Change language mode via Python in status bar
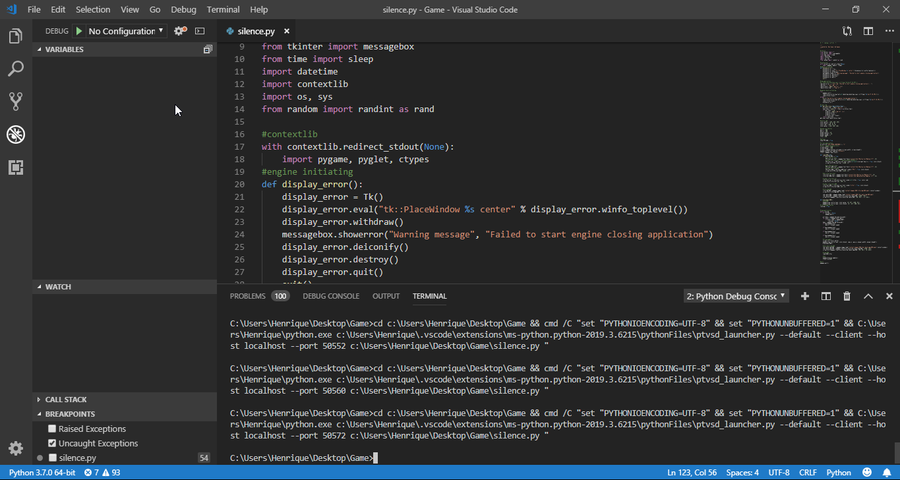Viewport: 900px width, 480px height. pos(839,473)
